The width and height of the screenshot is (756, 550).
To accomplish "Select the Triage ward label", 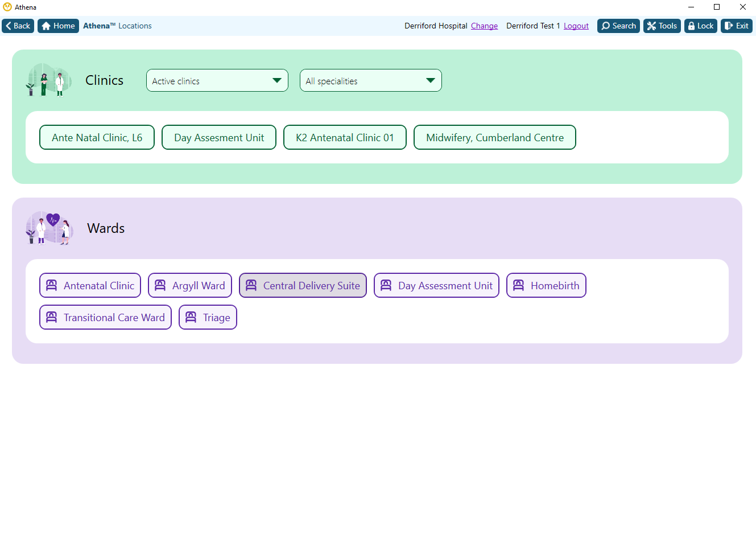I will (217, 318).
